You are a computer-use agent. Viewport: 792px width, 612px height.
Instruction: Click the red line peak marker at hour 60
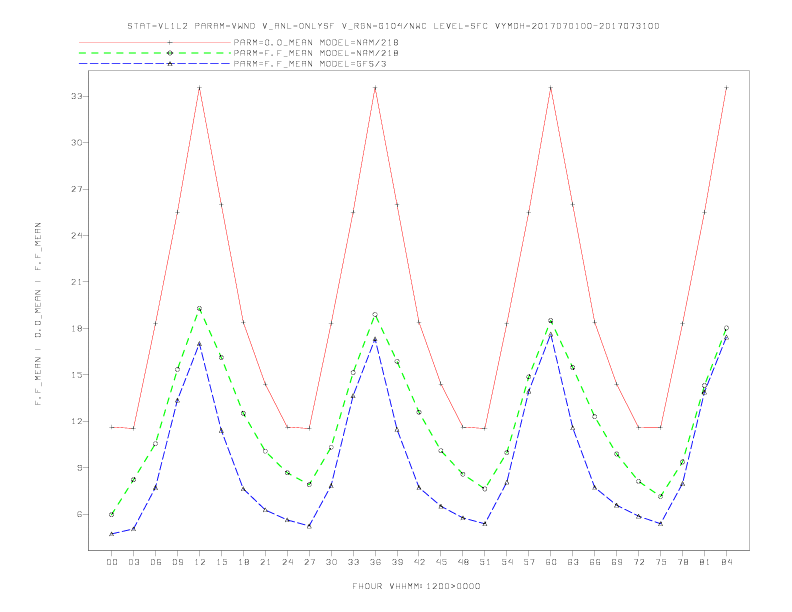[x=551, y=88]
